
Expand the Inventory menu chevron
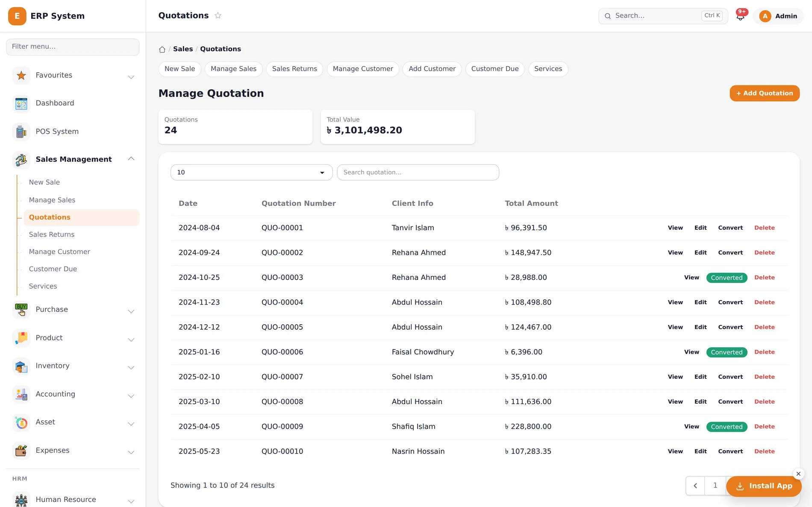pyautogui.click(x=131, y=368)
